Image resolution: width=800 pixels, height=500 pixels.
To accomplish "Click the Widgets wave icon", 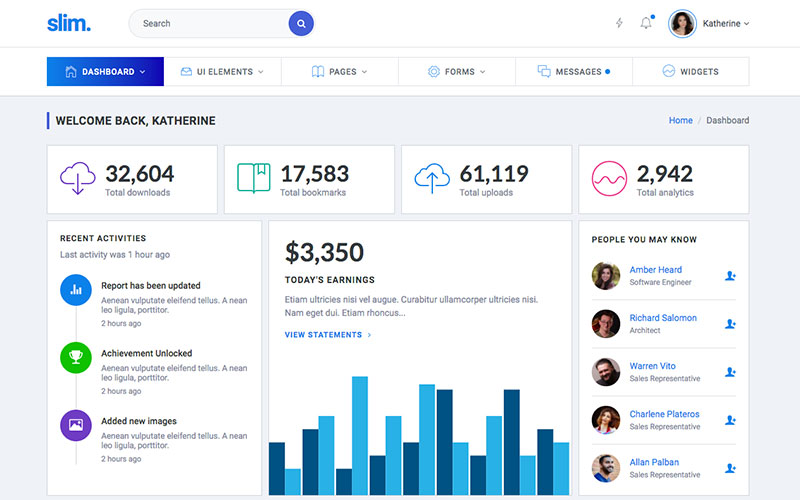I will point(668,71).
